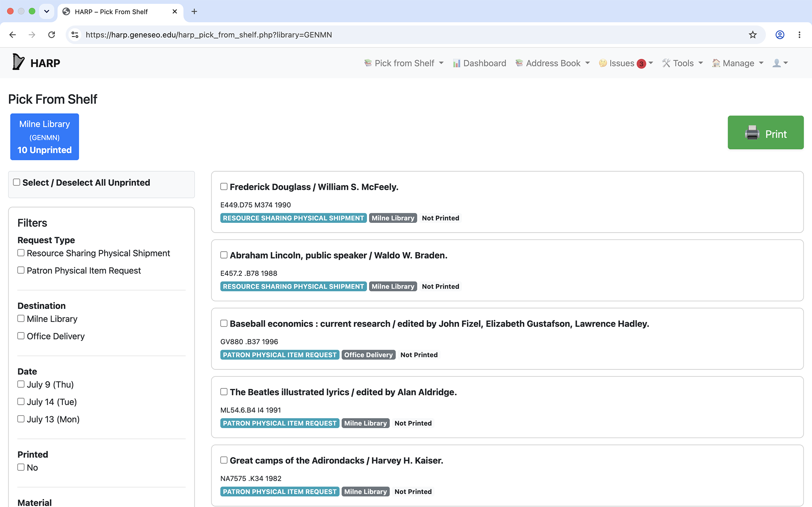This screenshot has width=812, height=507.
Task: Click the HARP harp logo icon
Action: click(18, 62)
